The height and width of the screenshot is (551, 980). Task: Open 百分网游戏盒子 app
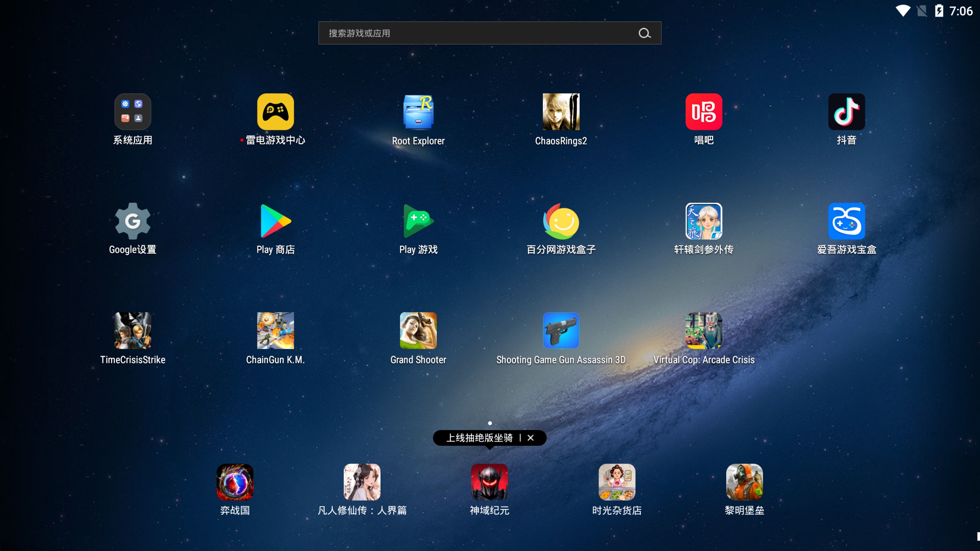(x=561, y=221)
